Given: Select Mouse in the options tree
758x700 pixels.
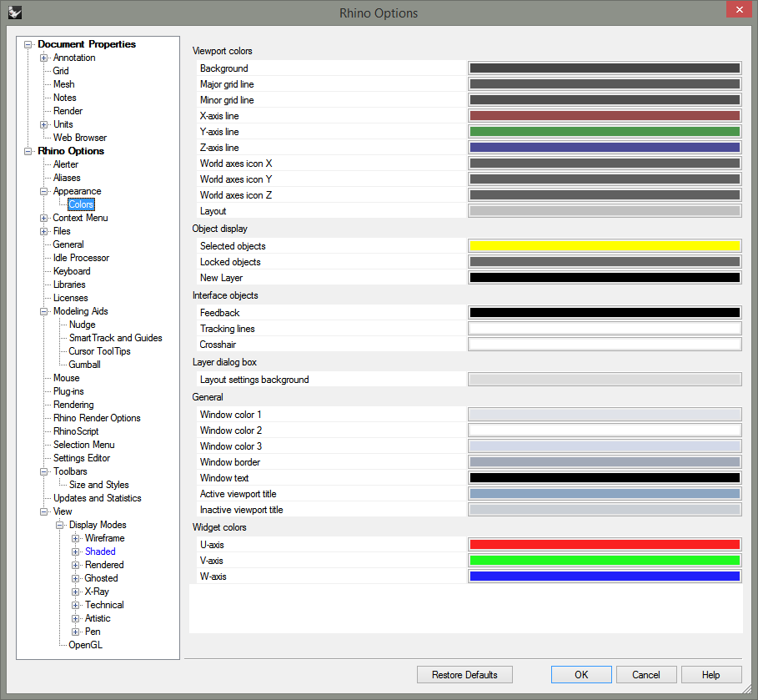Looking at the screenshot, I should 66,378.
